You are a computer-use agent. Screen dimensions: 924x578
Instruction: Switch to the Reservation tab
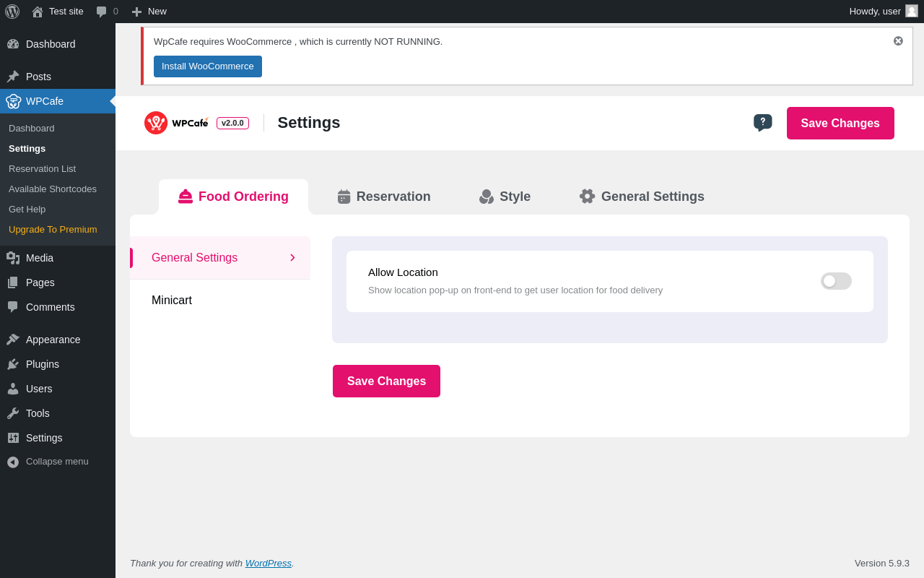pos(383,197)
